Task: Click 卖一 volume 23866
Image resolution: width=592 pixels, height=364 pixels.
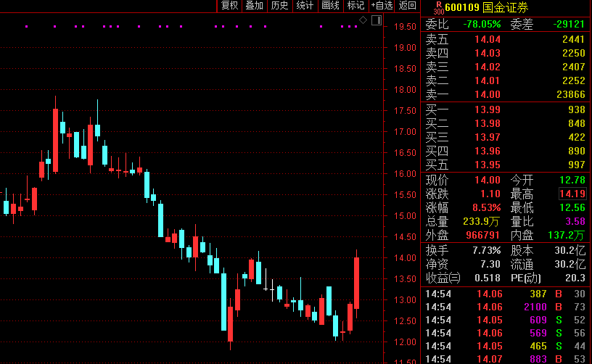Action: [x=570, y=94]
